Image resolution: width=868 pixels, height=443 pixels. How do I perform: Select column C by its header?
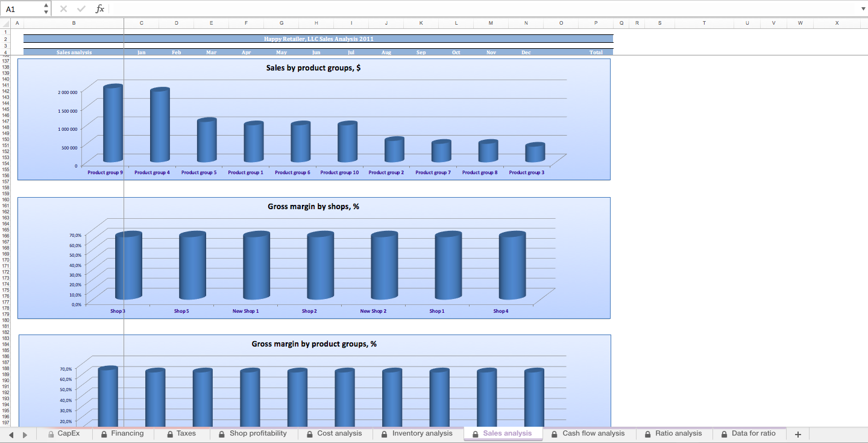(142, 23)
